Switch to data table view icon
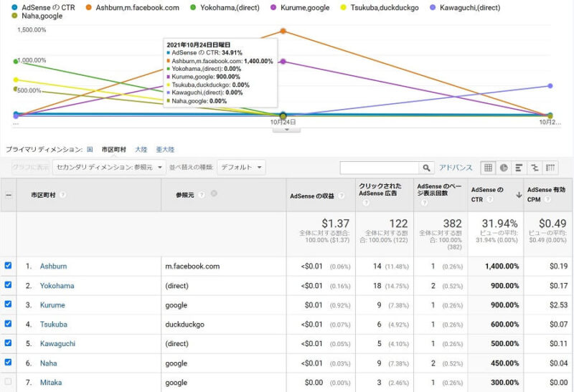This screenshot has width=574, height=392. 488,168
